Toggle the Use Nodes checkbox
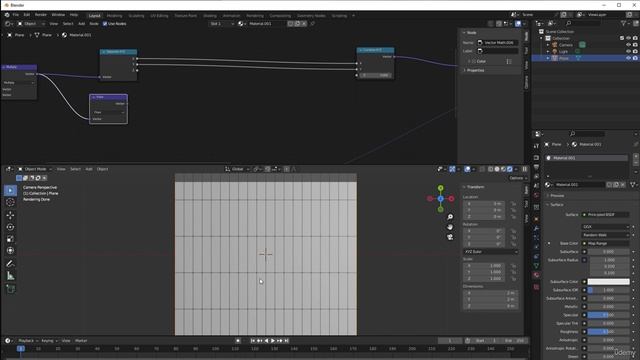The height and width of the screenshot is (360, 640). [x=105, y=24]
